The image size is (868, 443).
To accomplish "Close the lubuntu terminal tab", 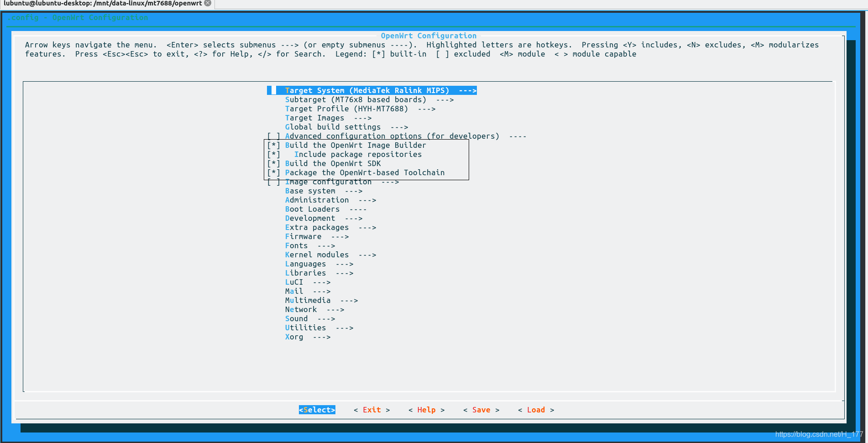I will tap(208, 3).
